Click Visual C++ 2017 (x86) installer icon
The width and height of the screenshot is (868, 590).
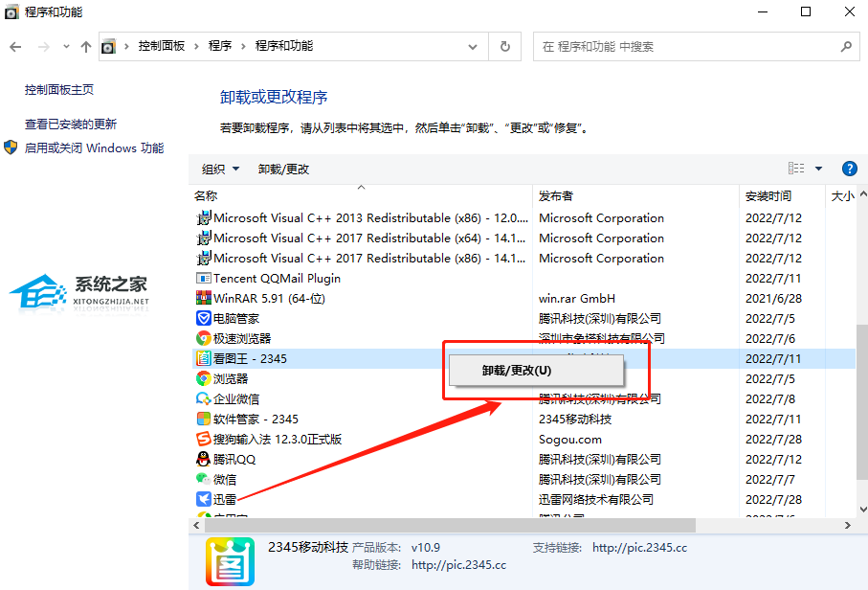pos(204,258)
